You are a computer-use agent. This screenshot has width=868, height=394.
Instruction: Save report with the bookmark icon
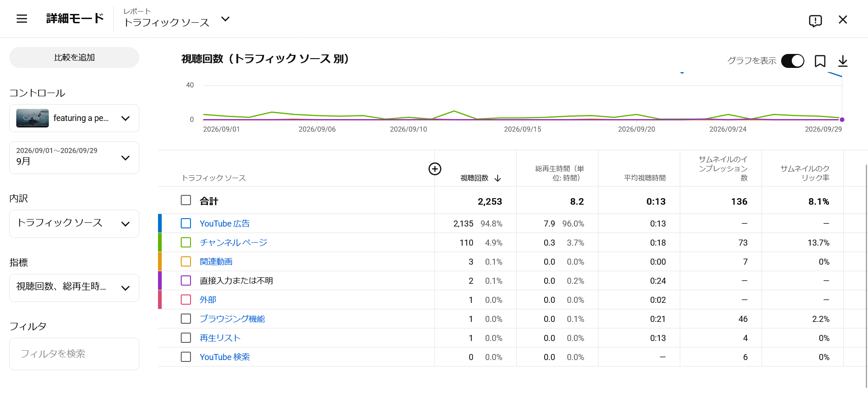coord(820,61)
